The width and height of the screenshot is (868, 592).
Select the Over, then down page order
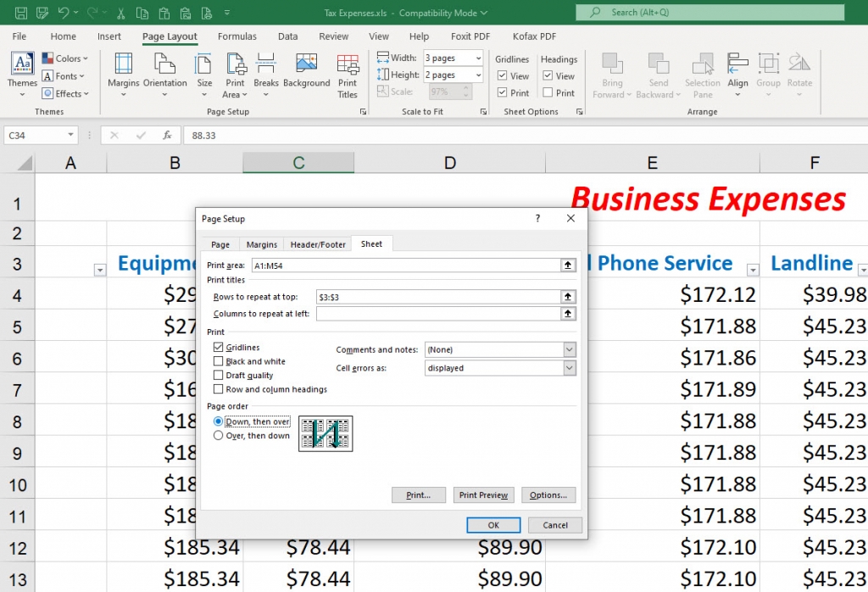219,435
